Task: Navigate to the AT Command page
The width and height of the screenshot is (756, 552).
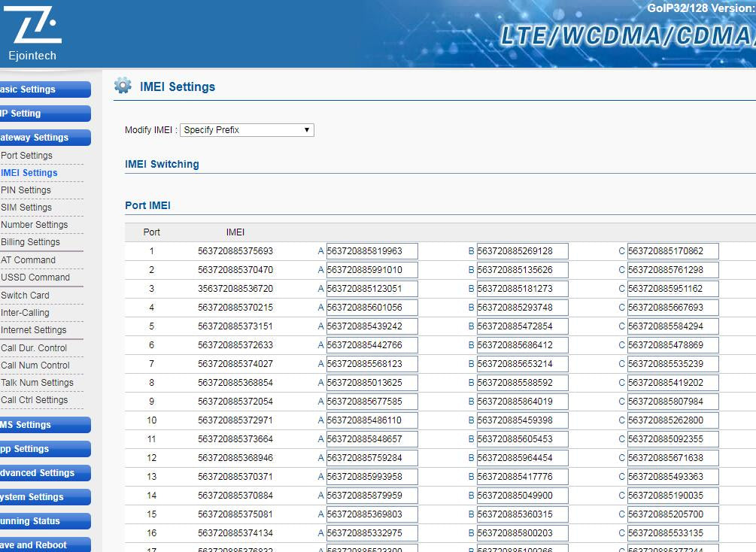Action: tap(29, 260)
